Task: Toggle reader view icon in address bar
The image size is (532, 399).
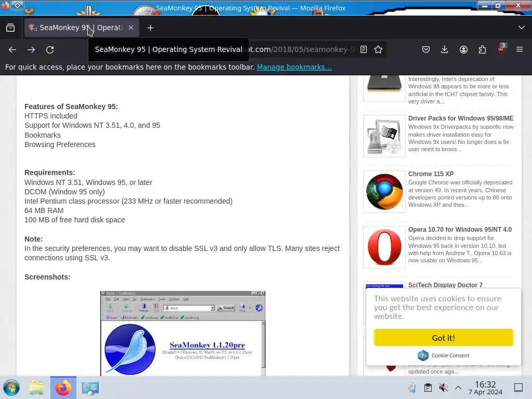Action: pyautogui.click(x=363, y=49)
